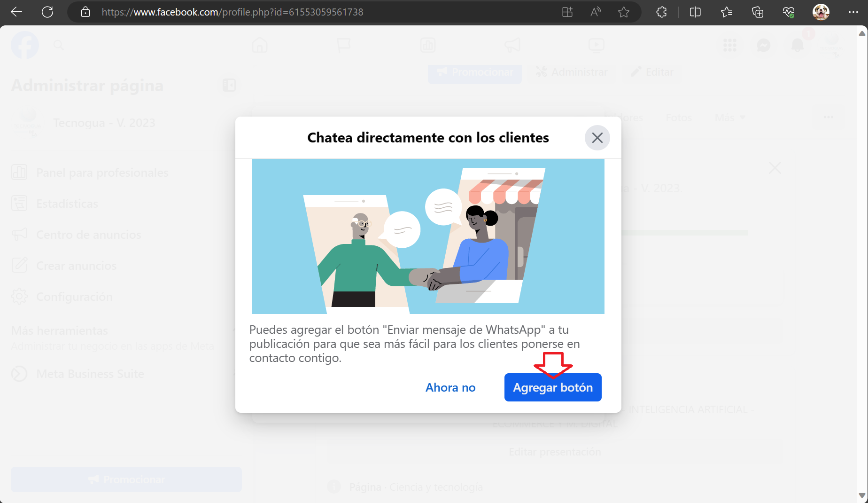Open browser Settings and more menu
868x503 pixels.
click(x=853, y=12)
